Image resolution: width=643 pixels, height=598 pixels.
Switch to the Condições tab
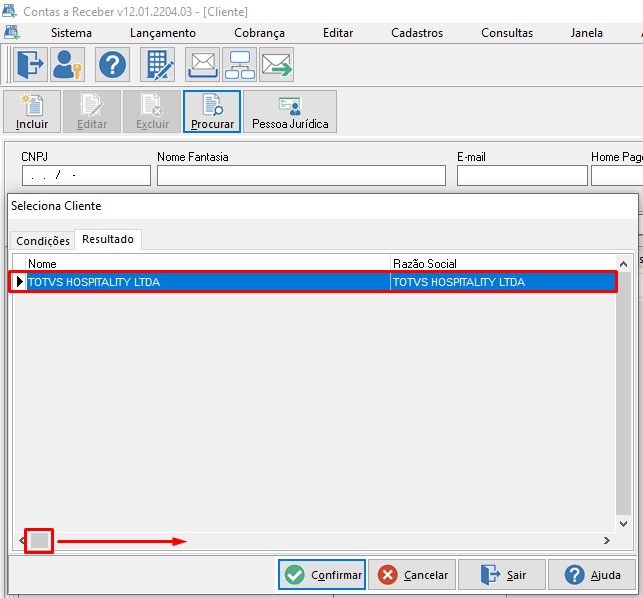(43, 241)
